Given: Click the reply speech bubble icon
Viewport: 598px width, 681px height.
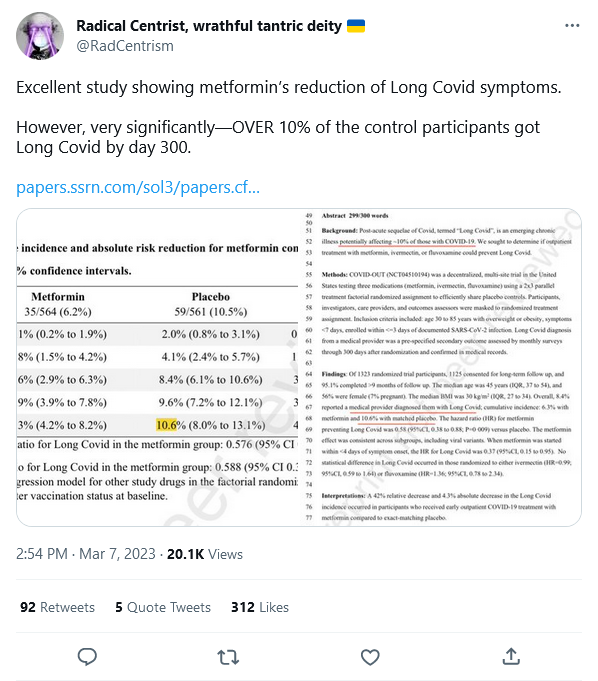Looking at the screenshot, I should click(x=87, y=656).
